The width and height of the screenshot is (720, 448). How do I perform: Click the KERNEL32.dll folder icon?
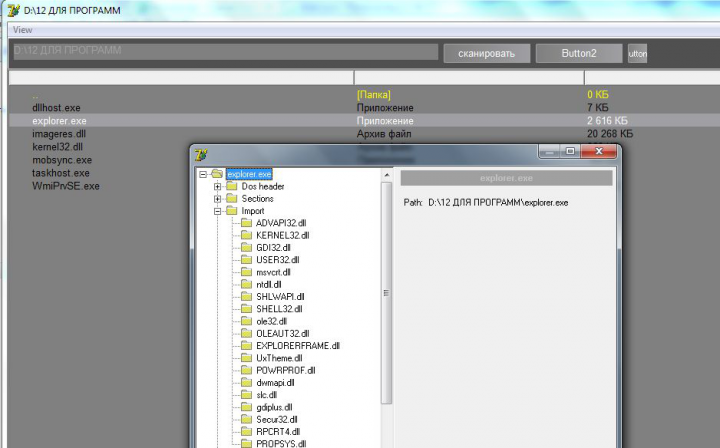[247, 235]
